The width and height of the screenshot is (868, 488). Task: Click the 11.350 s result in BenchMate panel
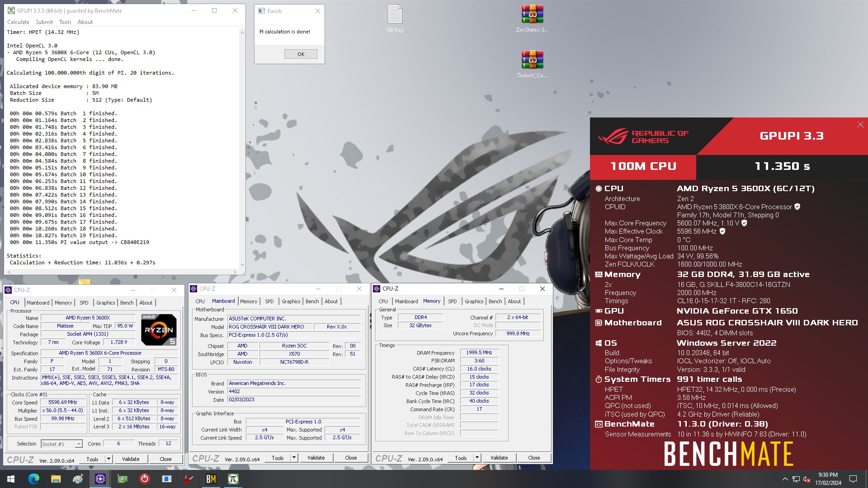click(782, 166)
